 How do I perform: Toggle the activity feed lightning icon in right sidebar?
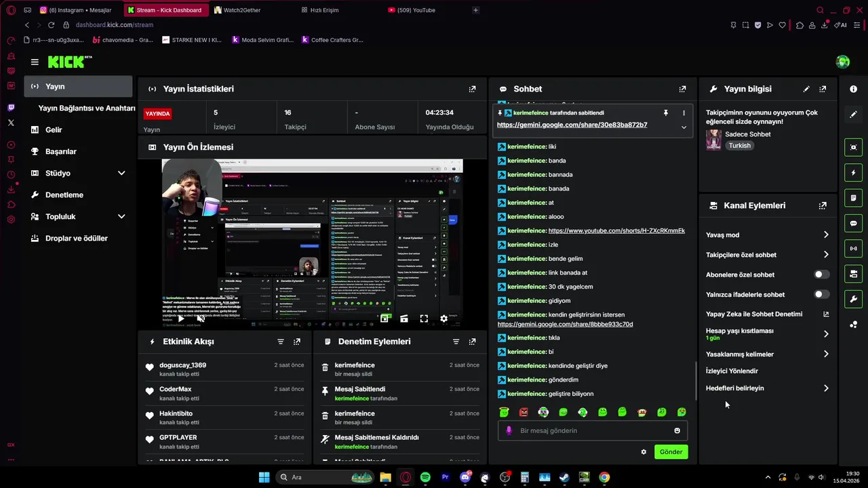[x=853, y=173]
